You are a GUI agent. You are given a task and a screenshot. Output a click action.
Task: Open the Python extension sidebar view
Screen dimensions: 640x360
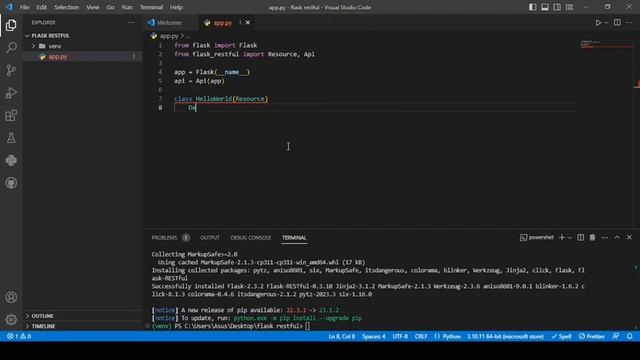11,160
